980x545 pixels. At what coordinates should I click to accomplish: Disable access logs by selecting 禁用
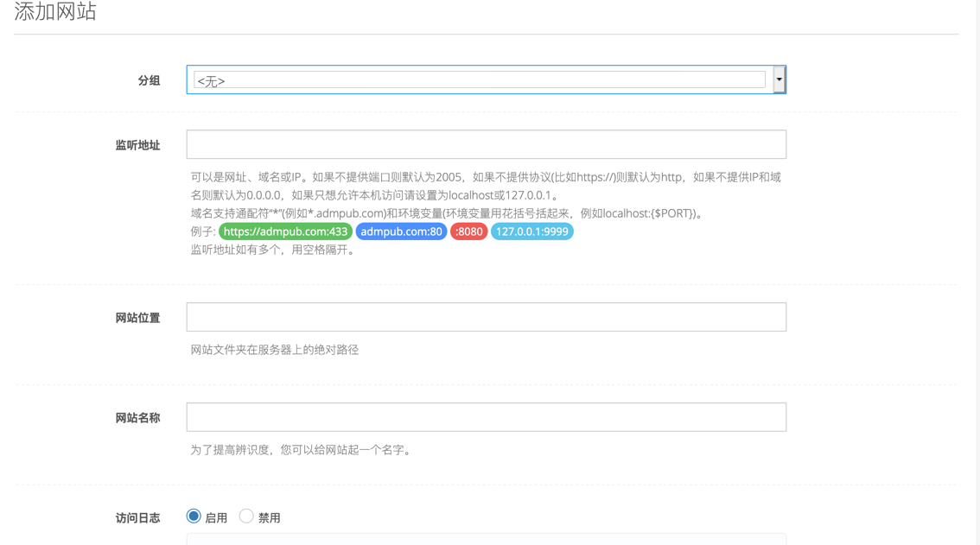246,516
